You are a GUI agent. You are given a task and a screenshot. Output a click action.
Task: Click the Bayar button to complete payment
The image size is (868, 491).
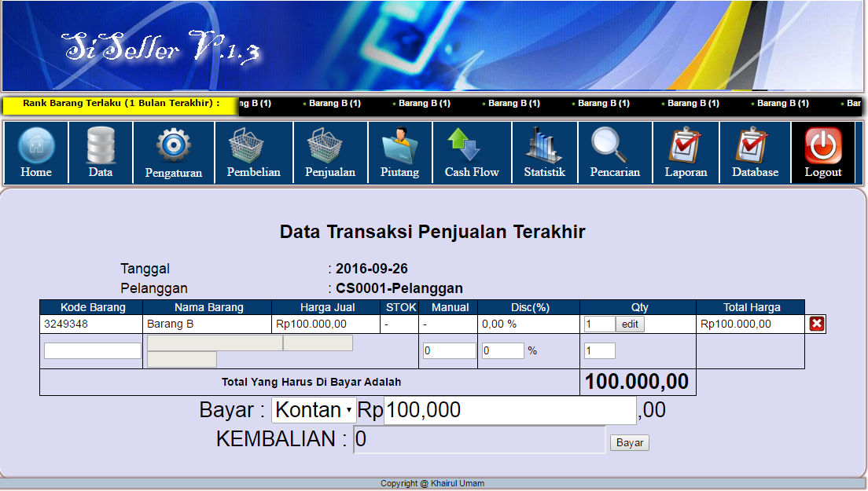click(x=628, y=442)
